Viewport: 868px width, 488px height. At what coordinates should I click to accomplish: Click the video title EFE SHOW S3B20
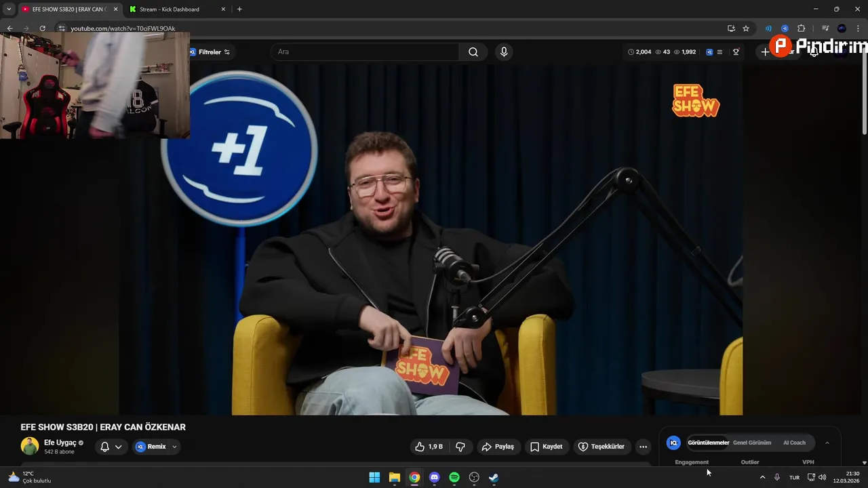pos(103,427)
